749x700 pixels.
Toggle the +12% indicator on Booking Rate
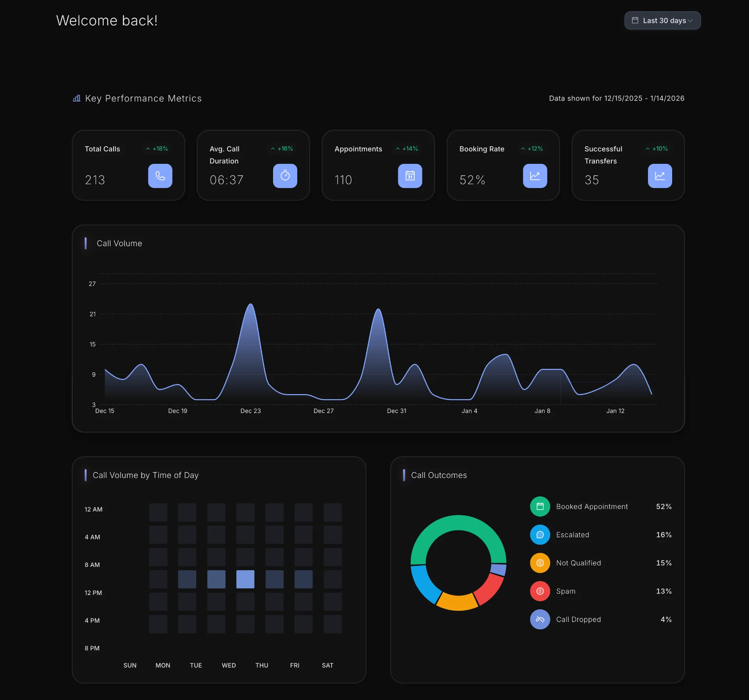(x=532, y=149)
